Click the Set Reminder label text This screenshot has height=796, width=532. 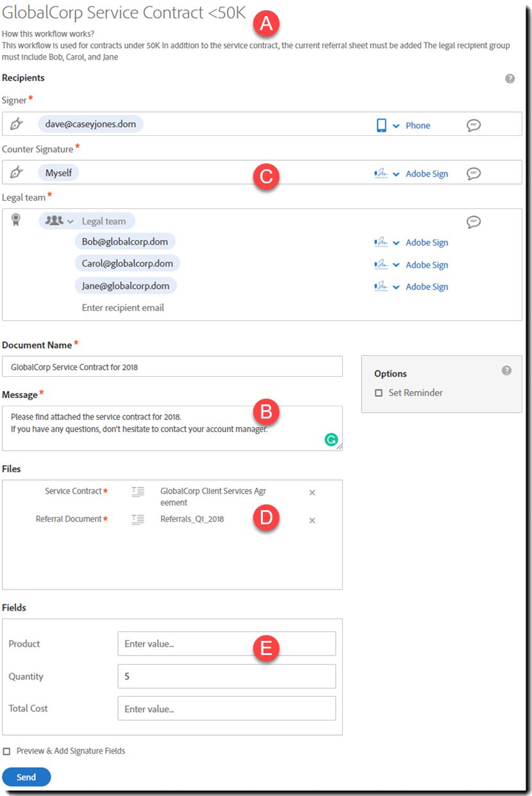[415, 393]
